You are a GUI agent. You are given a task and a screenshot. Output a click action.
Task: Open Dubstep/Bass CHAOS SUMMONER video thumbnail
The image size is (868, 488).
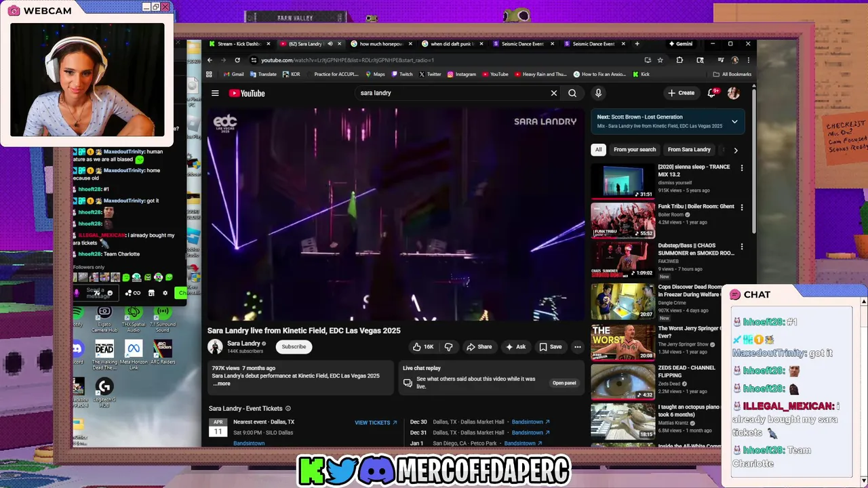(623, 260)
